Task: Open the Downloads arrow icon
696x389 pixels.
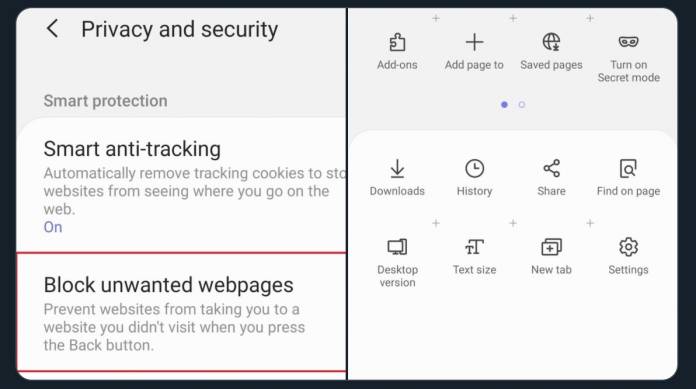Action: pyautogui.click(x=397, y=169)
